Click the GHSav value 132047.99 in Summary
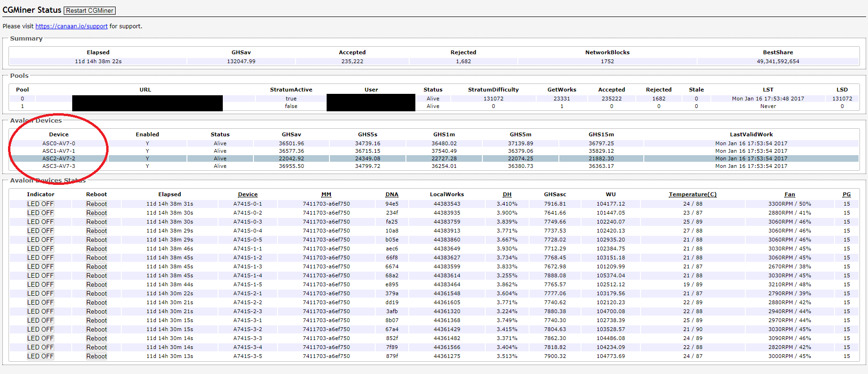868x374 pixels. 241,61
